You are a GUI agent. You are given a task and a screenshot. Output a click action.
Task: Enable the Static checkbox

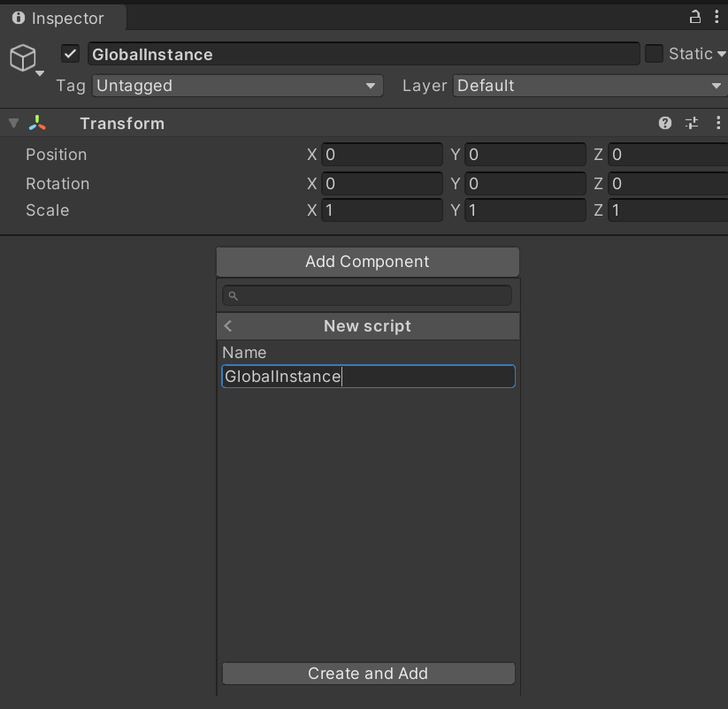coord(654,54)
